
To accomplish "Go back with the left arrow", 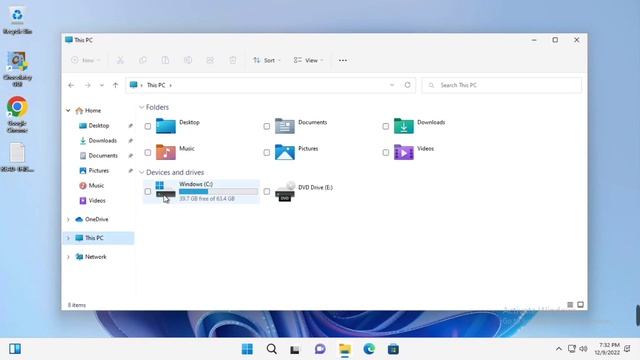I will (71, 85).
